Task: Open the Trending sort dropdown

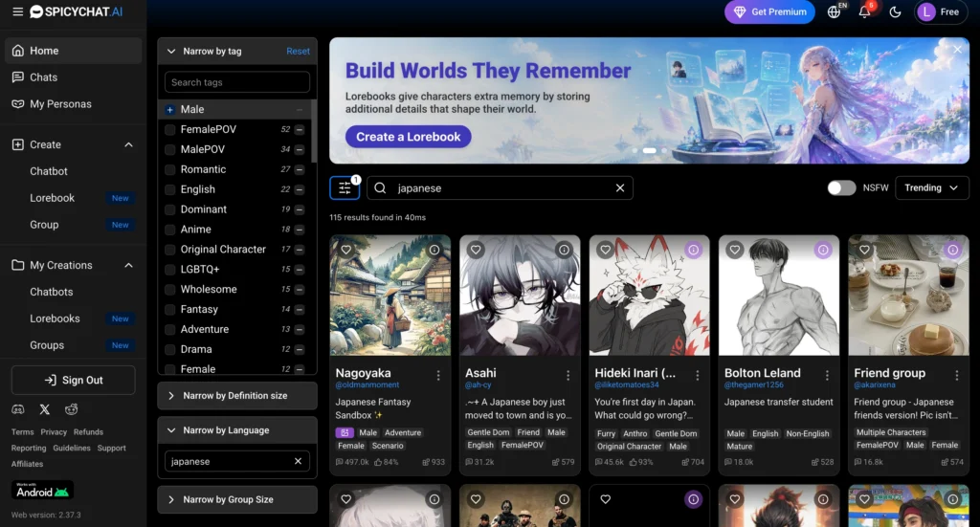Action: click(931, 188)
